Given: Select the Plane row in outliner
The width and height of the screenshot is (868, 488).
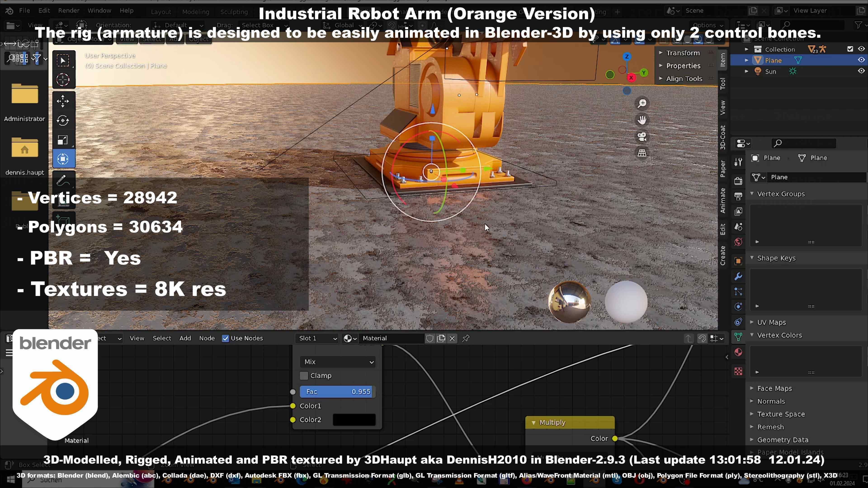Looking at the screenshot, I should point(799,60).
